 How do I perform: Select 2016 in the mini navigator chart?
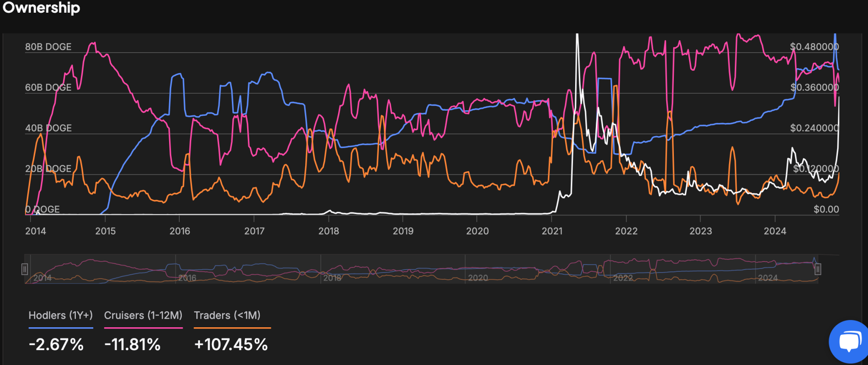tap(187, 278)
